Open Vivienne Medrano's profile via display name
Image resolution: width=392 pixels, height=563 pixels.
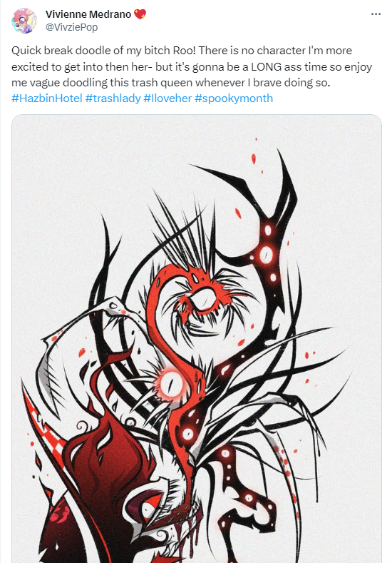click(88, 14)
